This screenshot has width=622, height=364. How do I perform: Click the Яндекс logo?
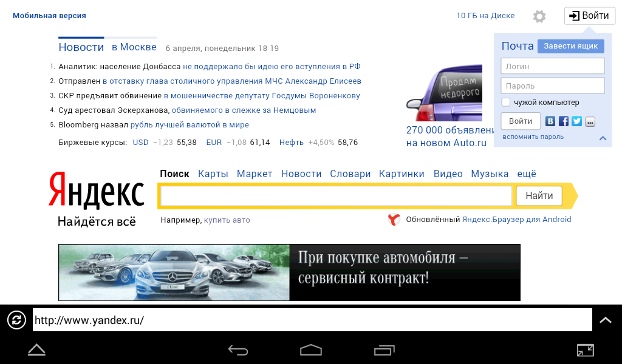(97, 190)
